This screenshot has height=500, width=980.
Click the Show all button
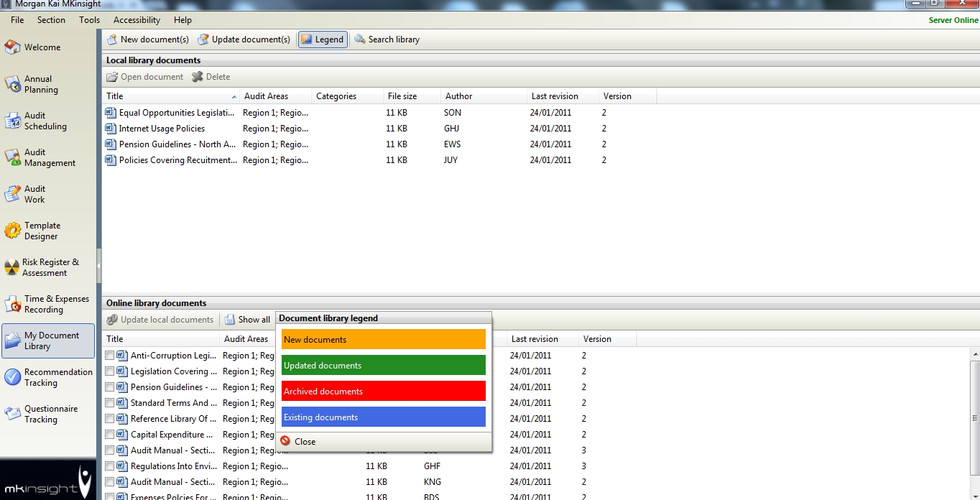point(248,319)
